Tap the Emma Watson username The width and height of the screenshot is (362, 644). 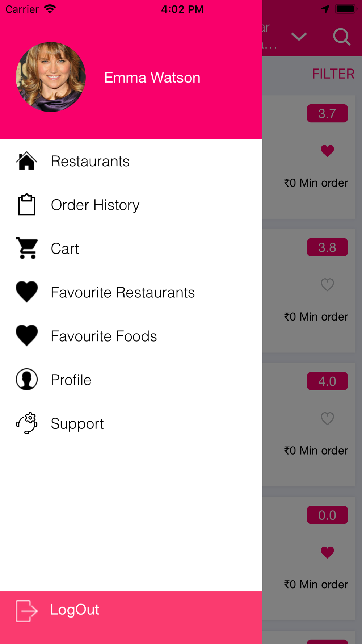(152, 78)
